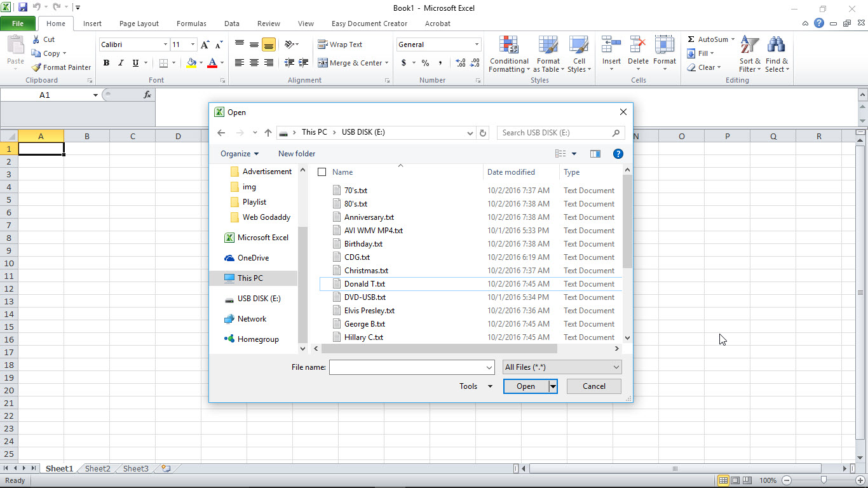This screenshot has height=488, width=868.
Task: Select Donald T.txt in file list
Action: point(470,284)
